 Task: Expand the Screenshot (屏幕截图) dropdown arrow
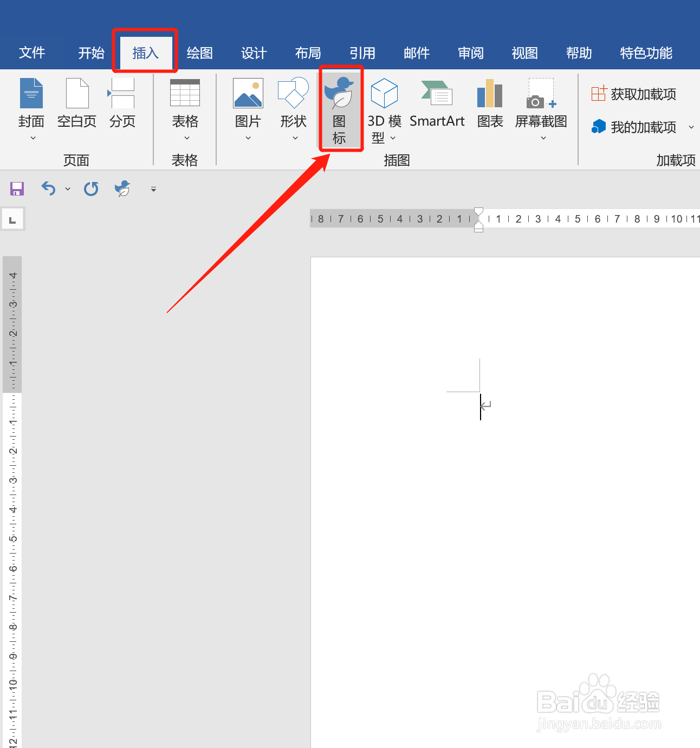[x=543, y=138]
